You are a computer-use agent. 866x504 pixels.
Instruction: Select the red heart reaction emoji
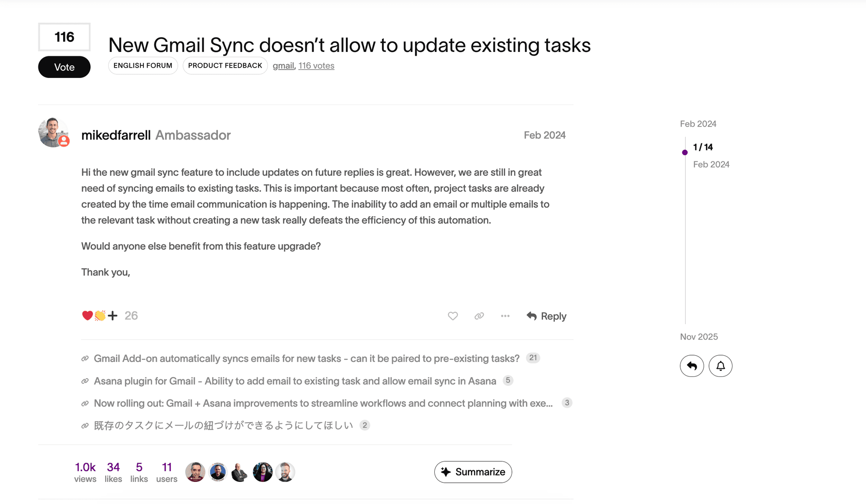87,316
